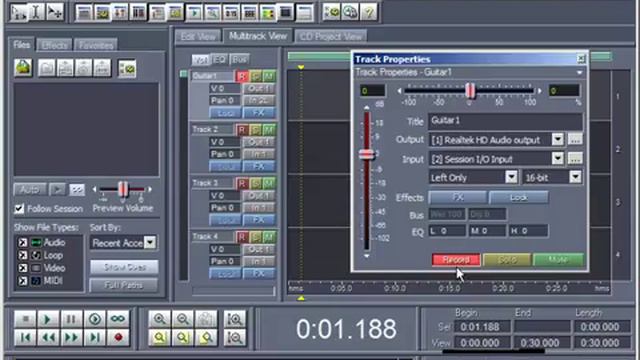This screenshot has height=360, width=640.
Task: Click the toolbar icon with magnifier window
Action: point(212,13)
